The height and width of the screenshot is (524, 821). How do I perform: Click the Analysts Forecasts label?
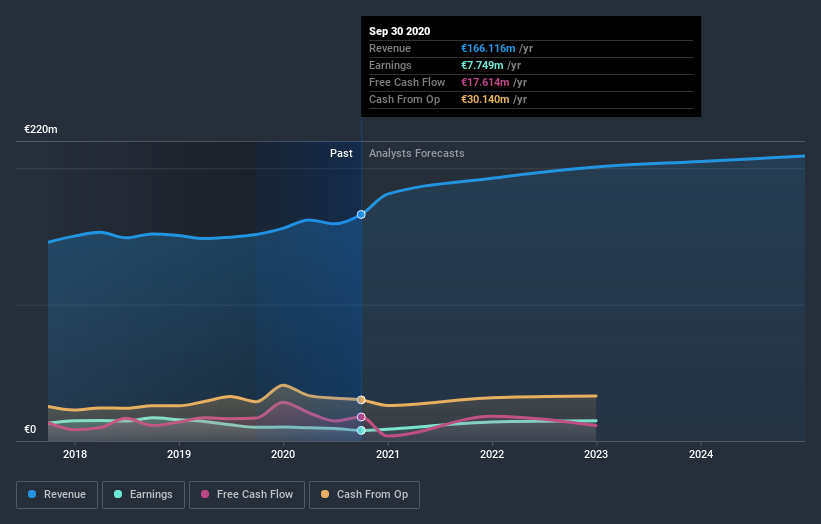tap(417, 153)
